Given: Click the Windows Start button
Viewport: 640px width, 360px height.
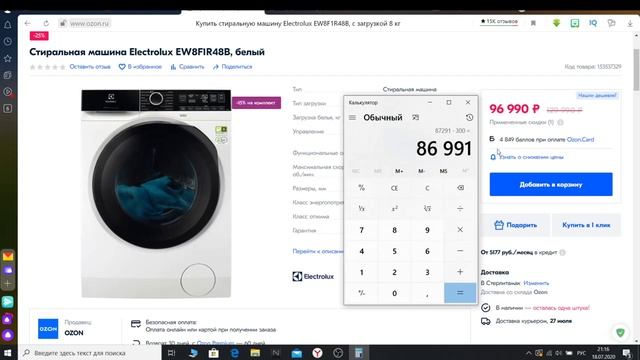Looking at the screenshot, I should point(8,353).
